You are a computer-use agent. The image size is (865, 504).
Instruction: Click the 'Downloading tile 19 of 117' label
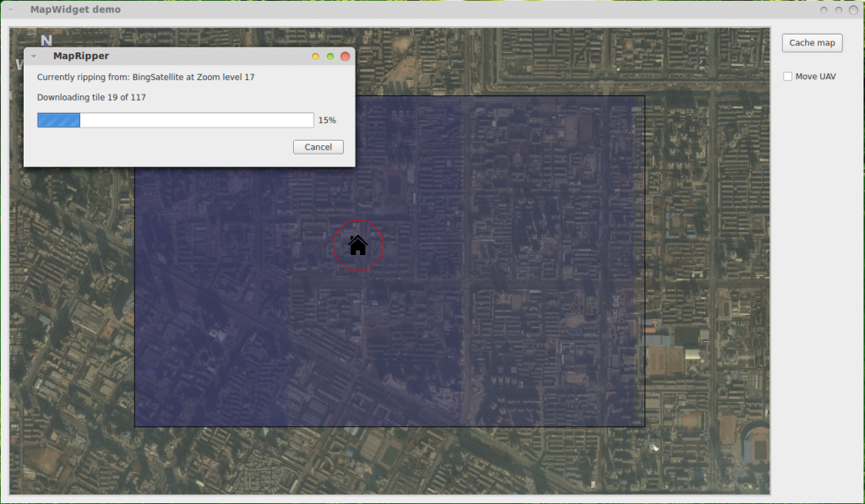pyautogui.click(x=91, y=97)
